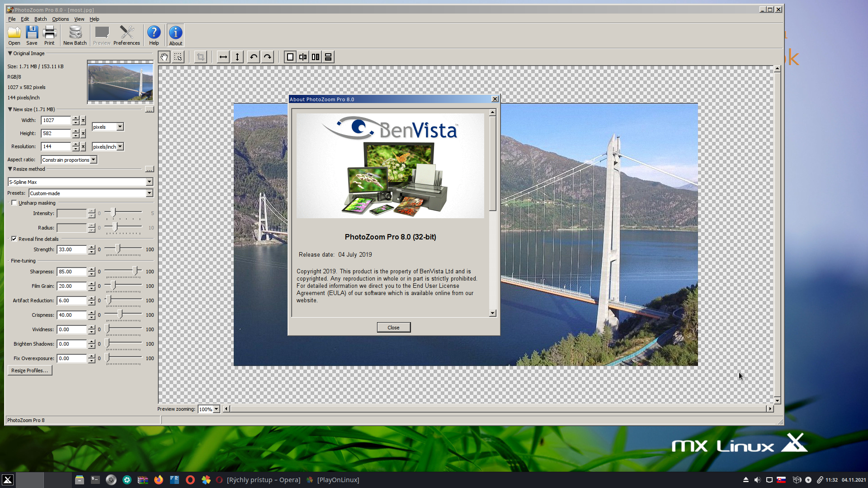Open Firefox from the taskbar
The image size is (868, 488).
159,480
